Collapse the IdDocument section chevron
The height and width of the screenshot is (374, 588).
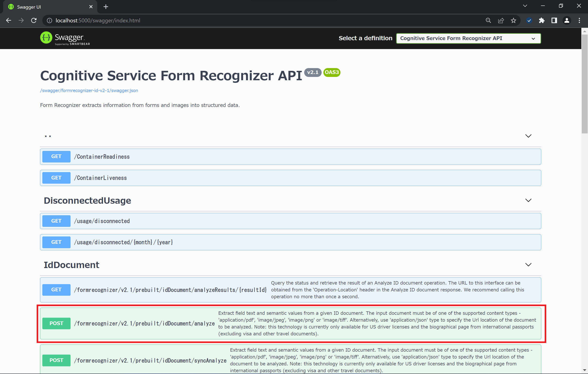(x=528, y=265)
